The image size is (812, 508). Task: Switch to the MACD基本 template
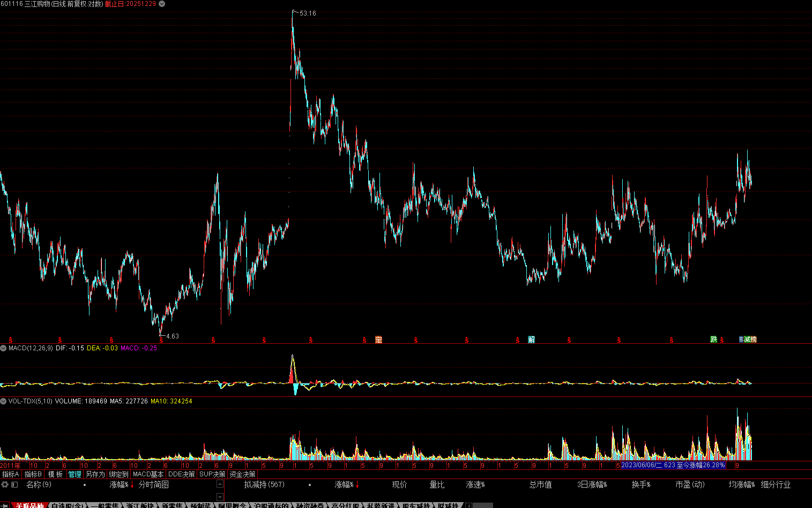tap(148, 474)
